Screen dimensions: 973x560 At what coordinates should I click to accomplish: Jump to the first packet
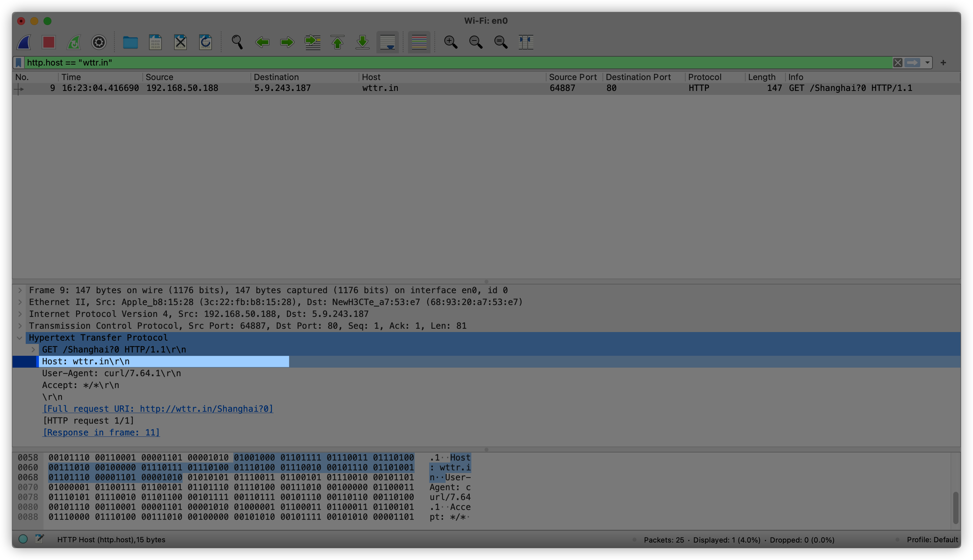pyautogui.click(x=338, y=42)
